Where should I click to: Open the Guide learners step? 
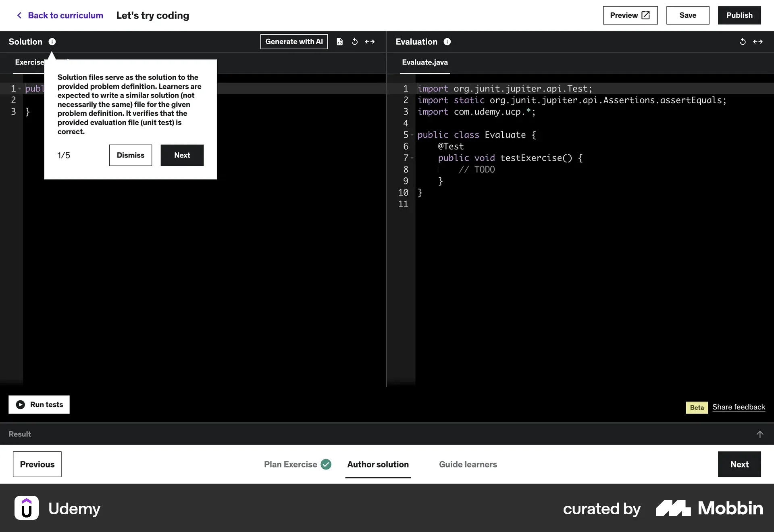pos(468,464)
